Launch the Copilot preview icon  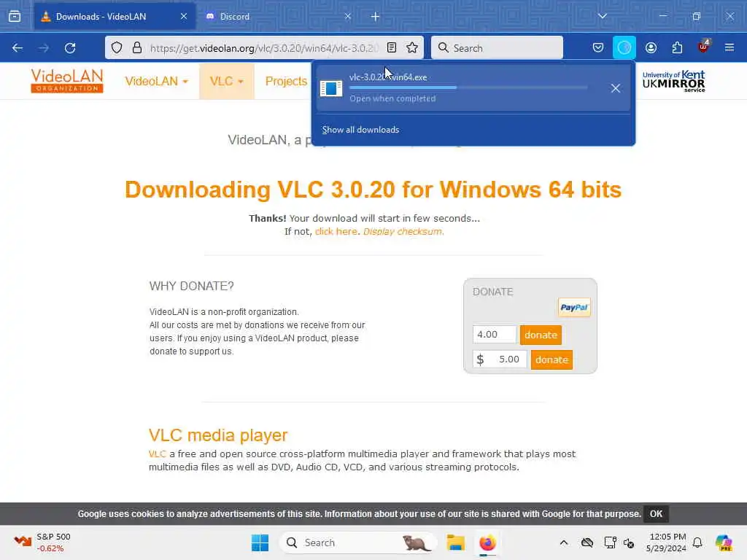click(724, 542)
